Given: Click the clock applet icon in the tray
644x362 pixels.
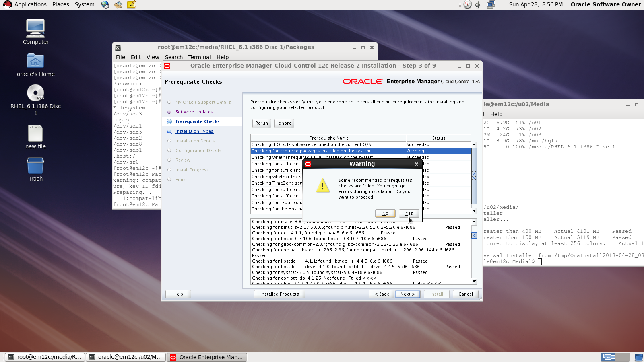Looking at the screenshot, I should 467,5.
